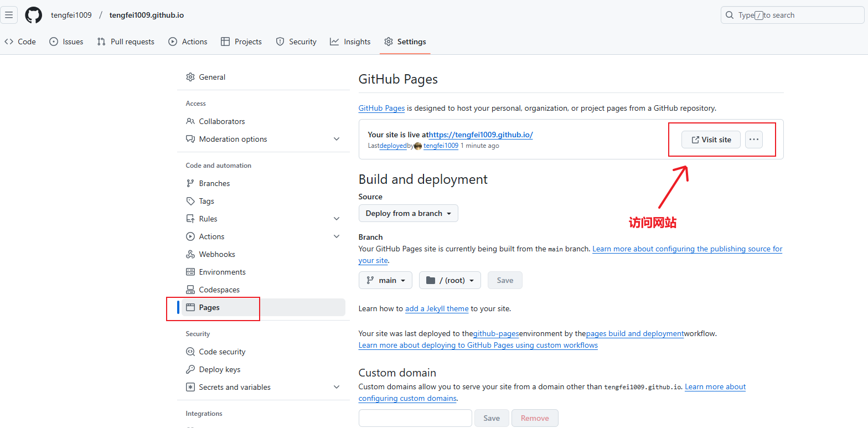Click the Webhooks icon in sidebar

[x=190, y=254]
